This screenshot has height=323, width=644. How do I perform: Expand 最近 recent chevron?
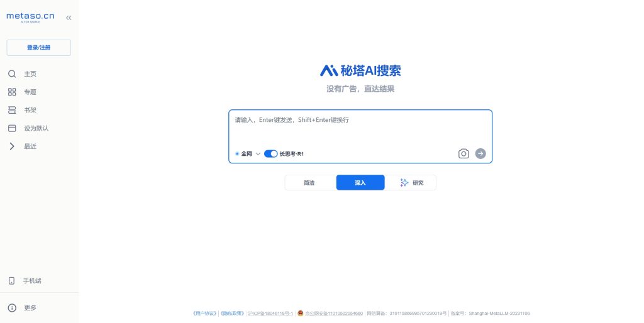12,146
